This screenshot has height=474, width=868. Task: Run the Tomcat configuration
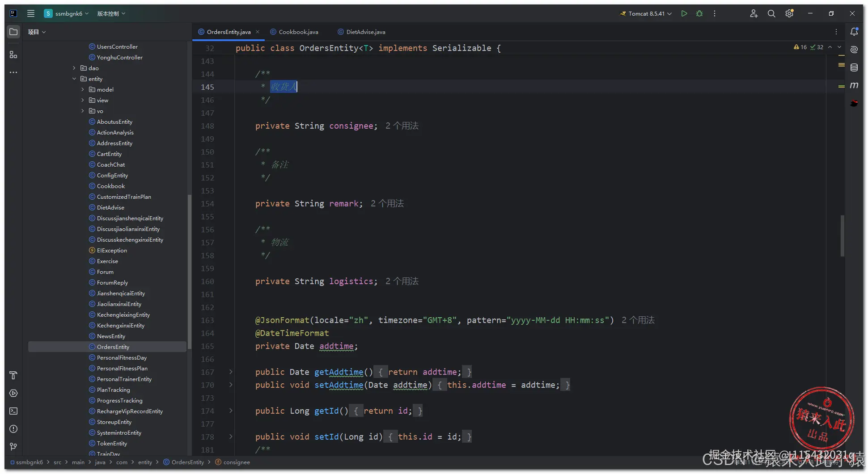click(x=684, y=13)
